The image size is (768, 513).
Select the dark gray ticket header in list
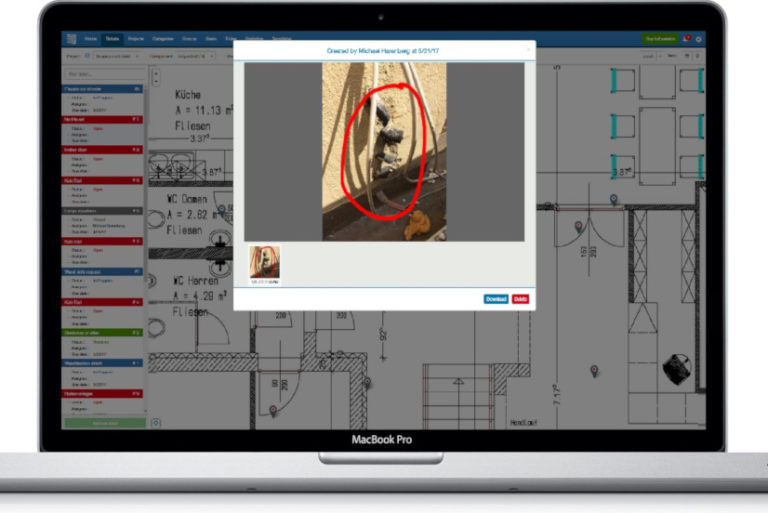(102, 211)
